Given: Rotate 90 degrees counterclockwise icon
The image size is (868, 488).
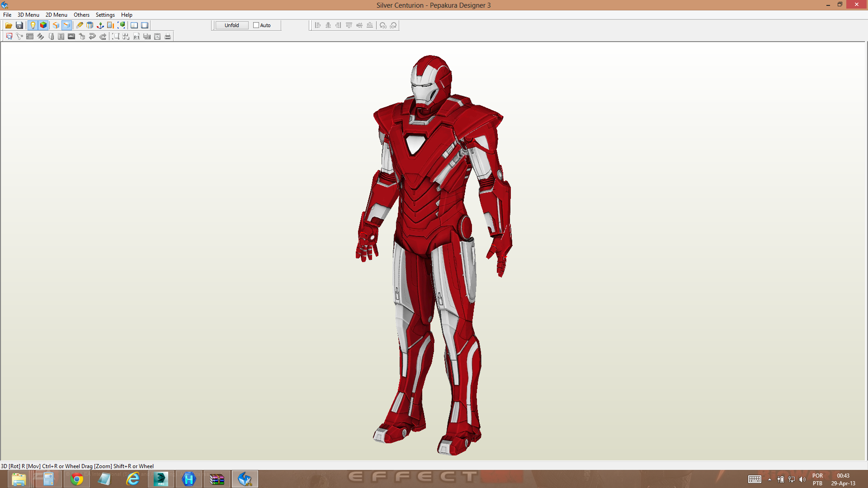Looking at the screenshot, I should pos(383,25).
